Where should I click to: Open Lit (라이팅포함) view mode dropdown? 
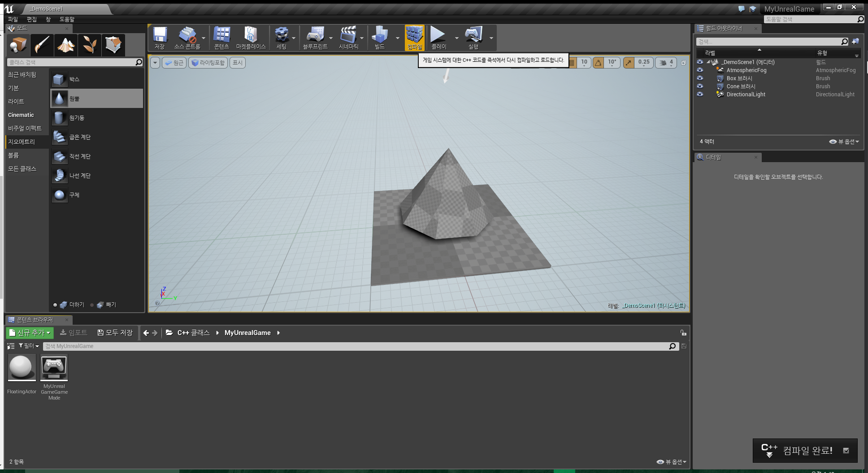pyautogui.click(x=208, y=63)
